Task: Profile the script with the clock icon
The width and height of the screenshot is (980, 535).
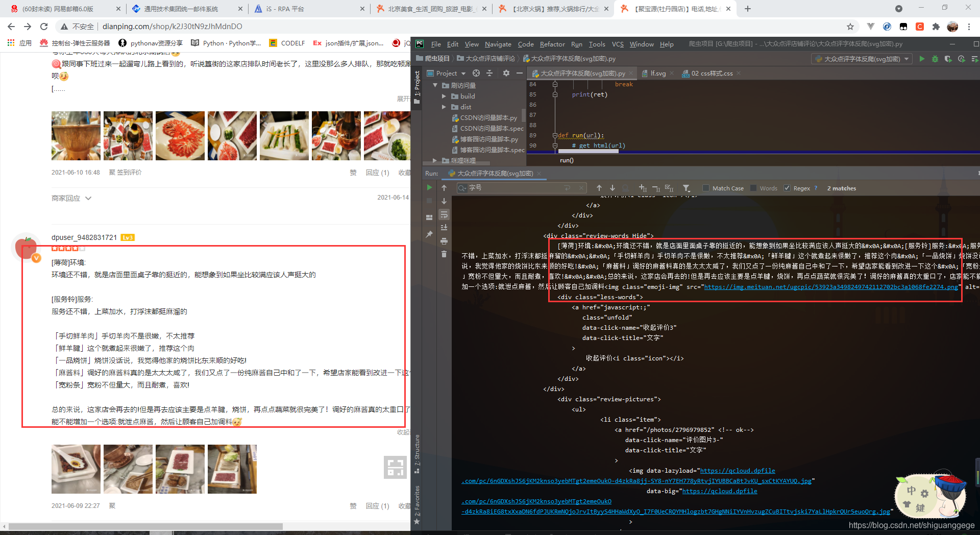Action: pyautogui.click(x=962, y=59)
